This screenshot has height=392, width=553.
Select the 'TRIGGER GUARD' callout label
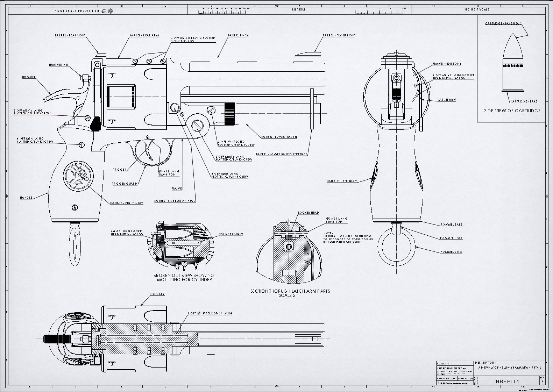[x=125, y=184]
